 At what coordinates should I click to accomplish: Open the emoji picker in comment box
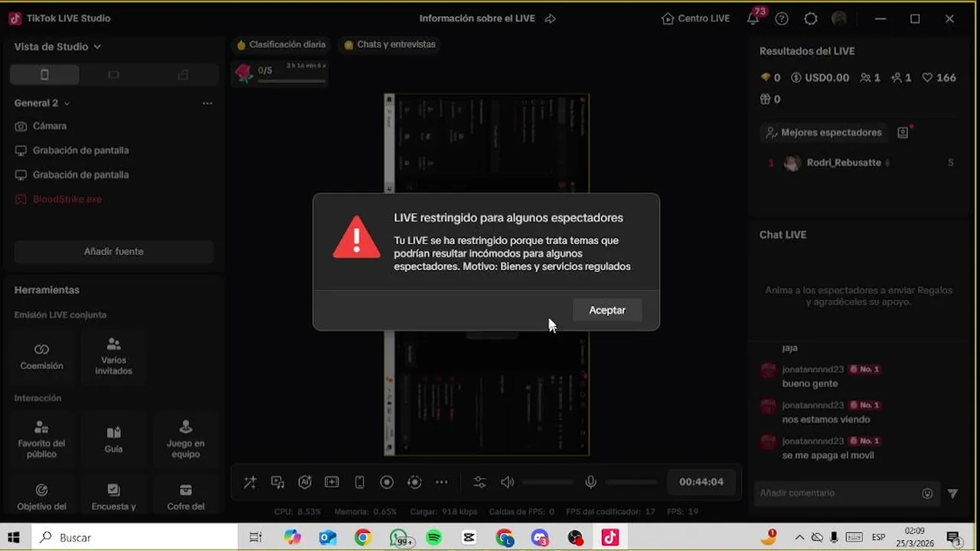(927, 494)
